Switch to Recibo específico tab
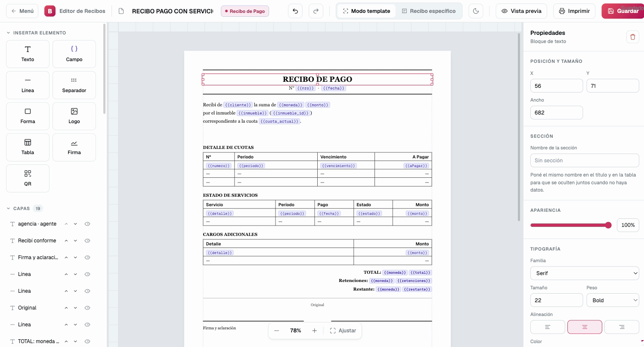Viewport: 644px width, 347px height. pos(429,11)
